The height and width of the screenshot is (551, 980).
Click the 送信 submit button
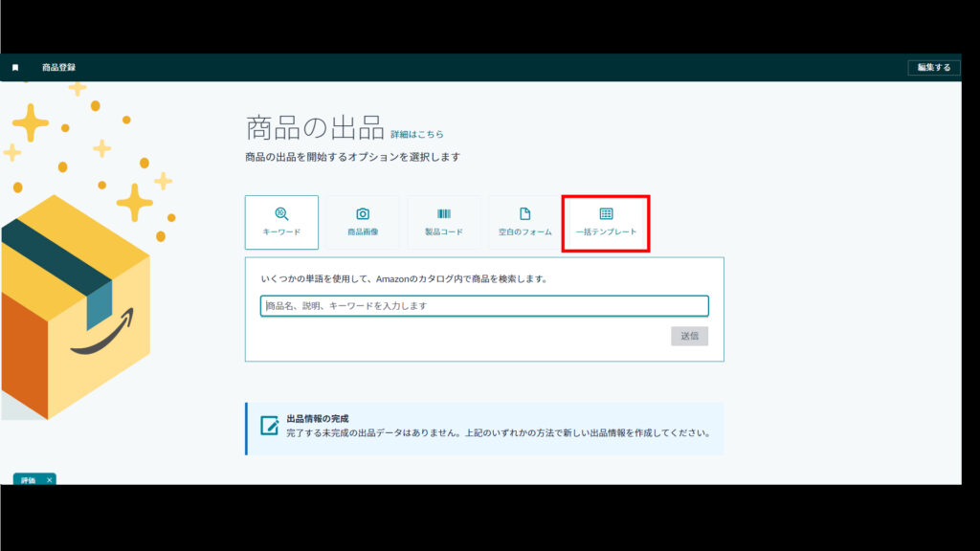coord(689,336)
